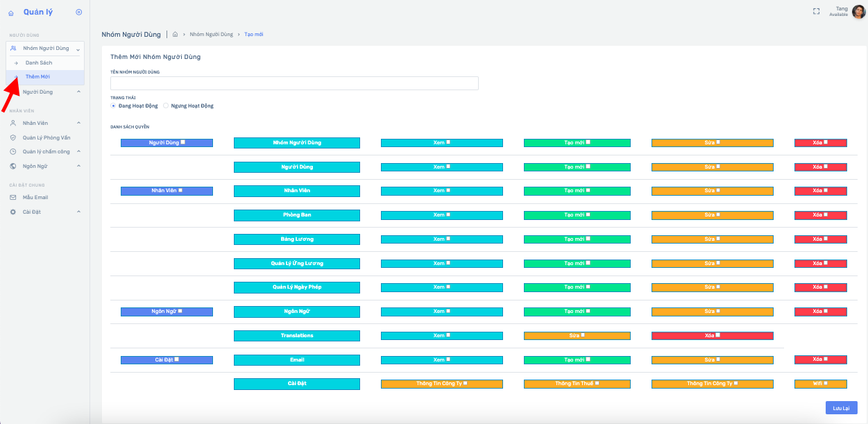
Task: Expand the Cài Đặt sidebar chevron
Action: pos(78,212)
